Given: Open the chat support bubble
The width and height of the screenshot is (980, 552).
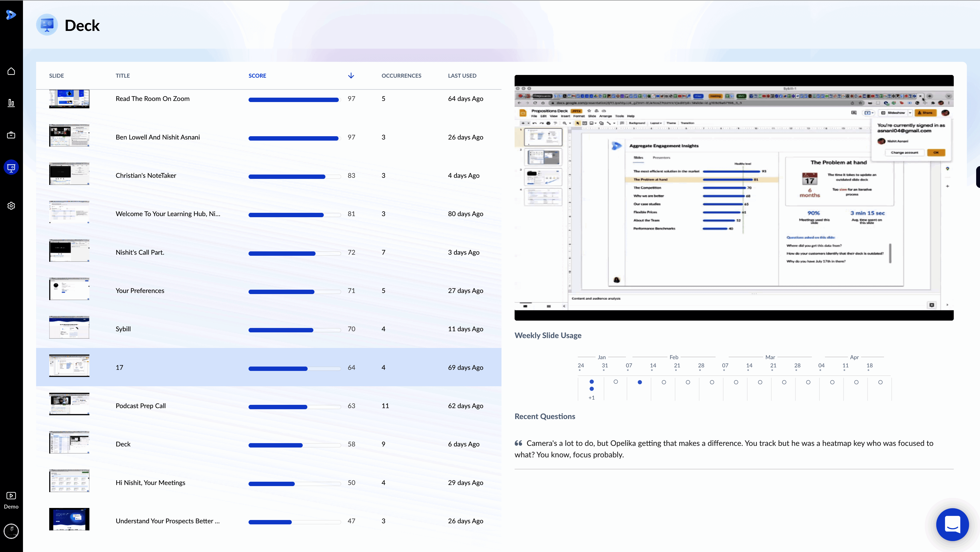Looking at the screenshot, I should [952, 525].
